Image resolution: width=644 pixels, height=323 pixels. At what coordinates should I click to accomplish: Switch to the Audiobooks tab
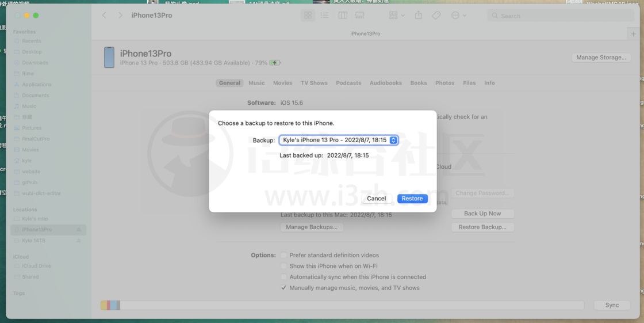[386, 83]
